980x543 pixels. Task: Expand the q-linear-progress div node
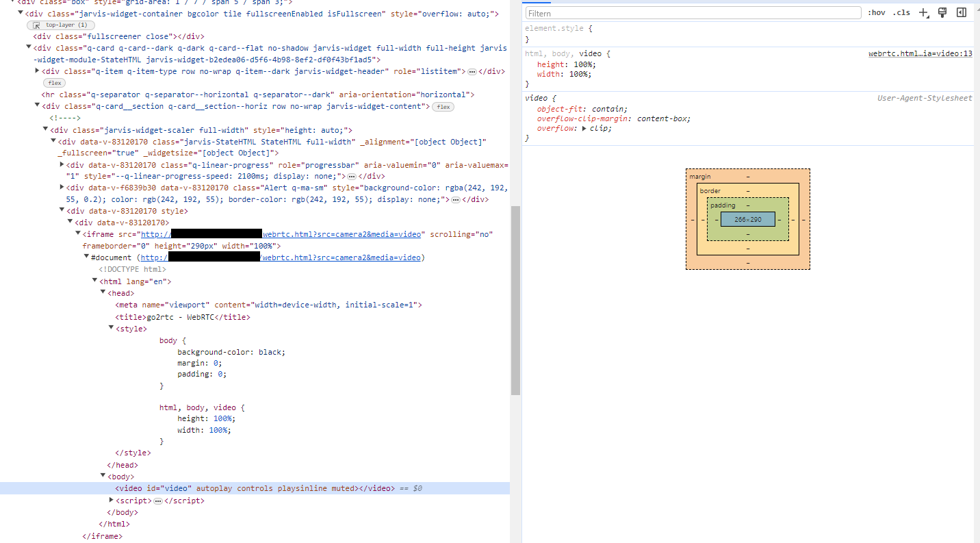pos(62,164)
